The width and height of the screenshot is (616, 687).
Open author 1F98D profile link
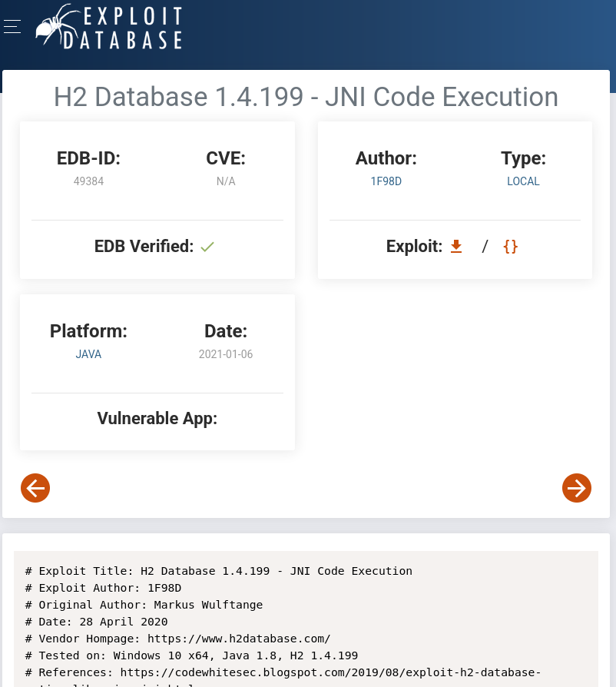pos(386,181)
